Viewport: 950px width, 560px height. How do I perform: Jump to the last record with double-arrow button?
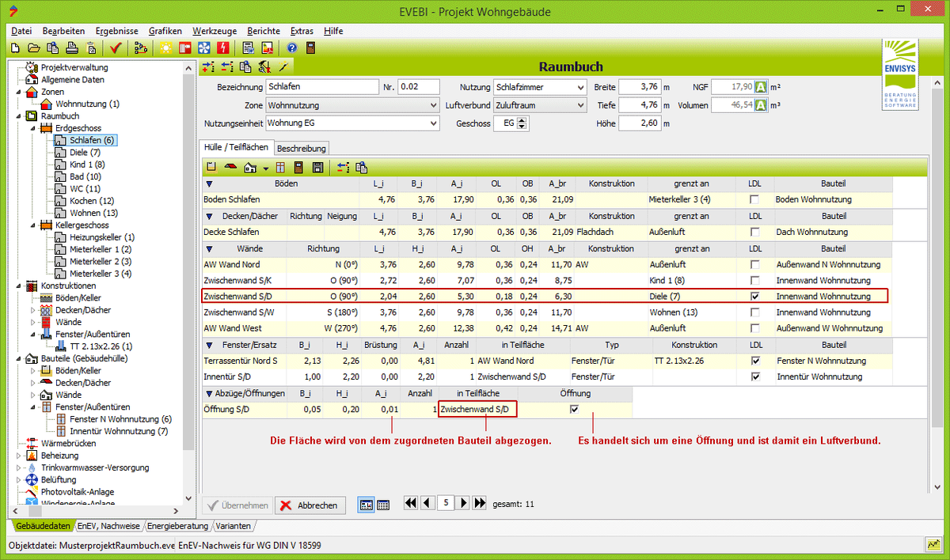[x=479, y=503]
